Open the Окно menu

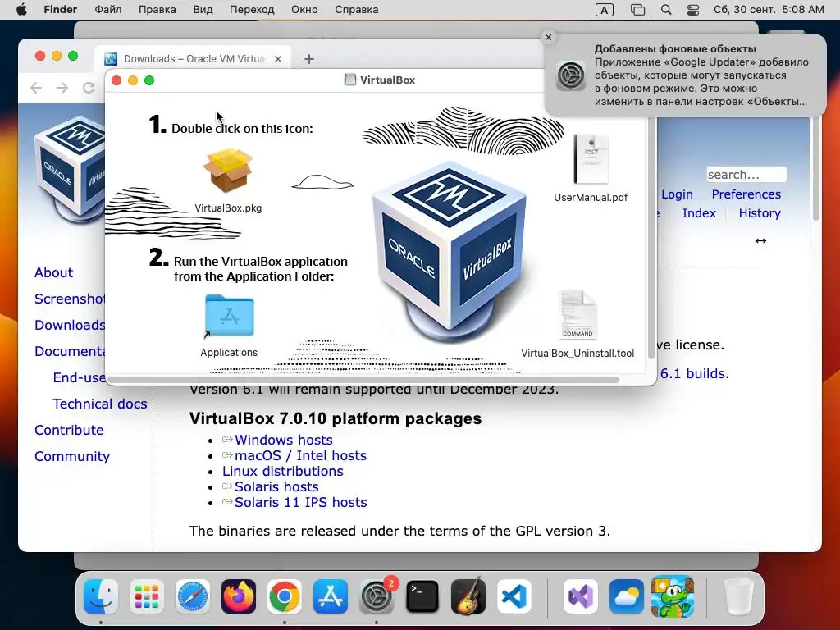(x=305, y=10)
